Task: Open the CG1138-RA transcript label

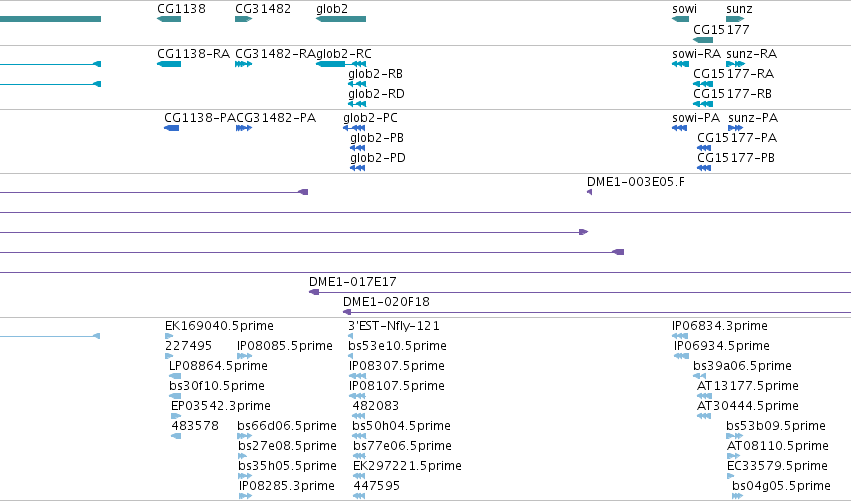Action: (193, 54)
